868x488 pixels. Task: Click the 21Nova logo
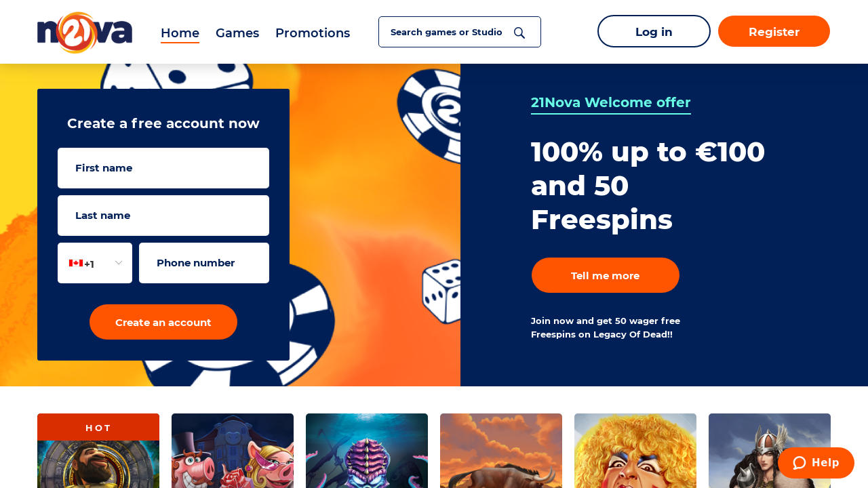85,33
